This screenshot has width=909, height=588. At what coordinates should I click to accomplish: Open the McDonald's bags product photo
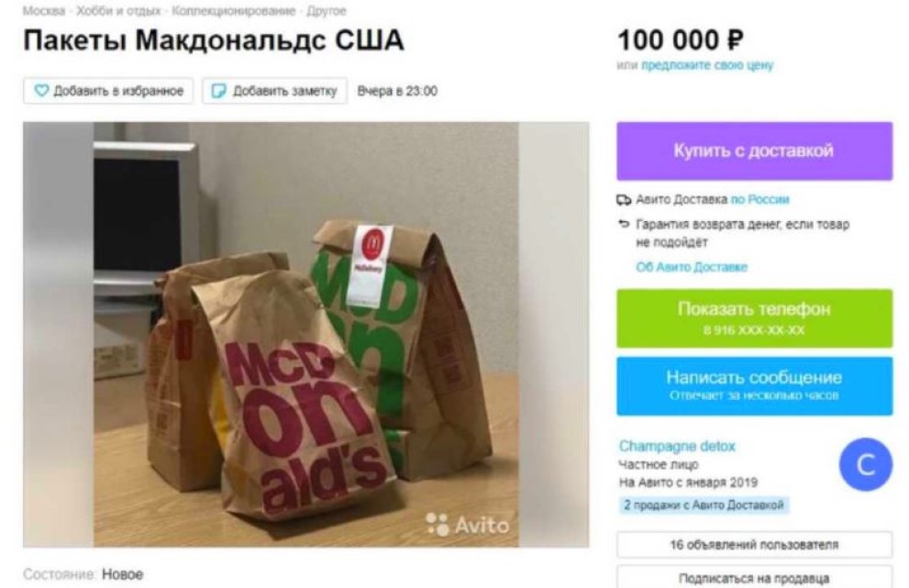pos(306,335)
